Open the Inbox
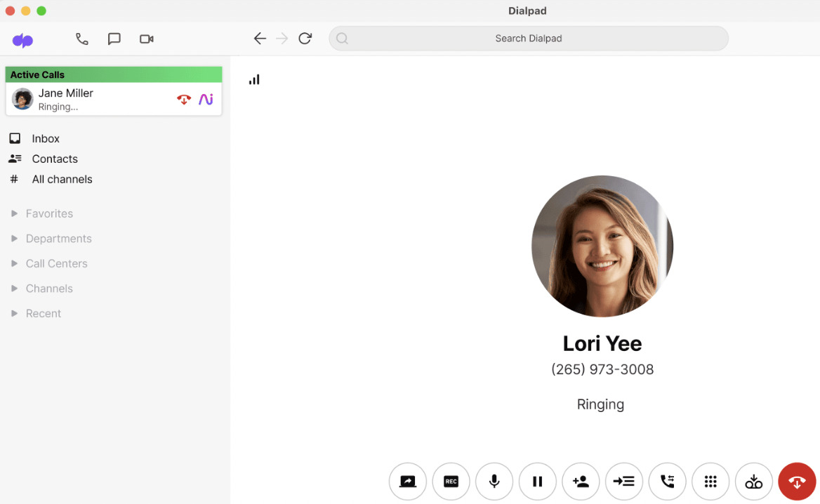The width and height of the screenshot is (820, 504). click(x=46, y=138)
